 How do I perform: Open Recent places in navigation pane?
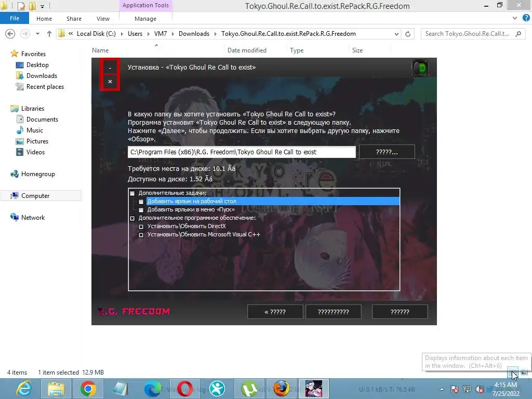[x=45, y=87]
